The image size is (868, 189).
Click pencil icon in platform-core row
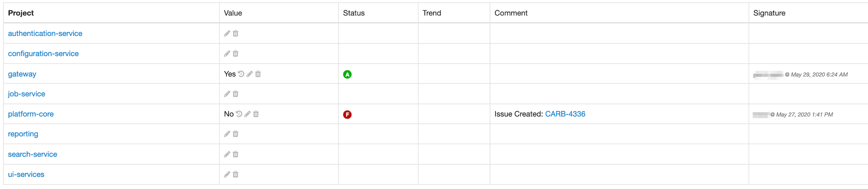[x=247, y=114]
